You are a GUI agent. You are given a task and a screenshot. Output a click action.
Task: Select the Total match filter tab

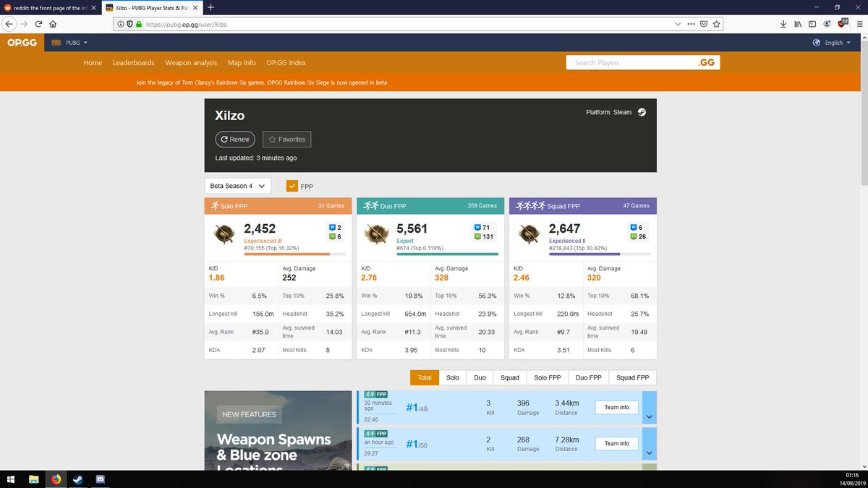tap(425, 377)
